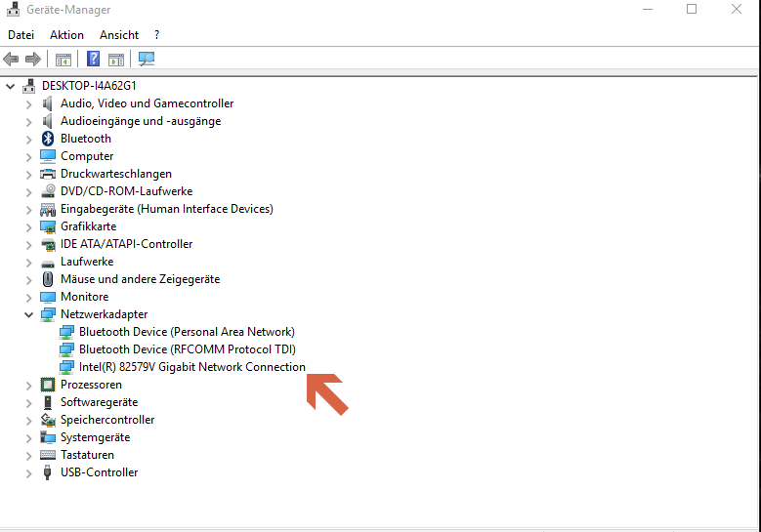Viewport: 761px width, 532px height.
Task: Expand the Prozessoren category
Action: pos(28,386)
